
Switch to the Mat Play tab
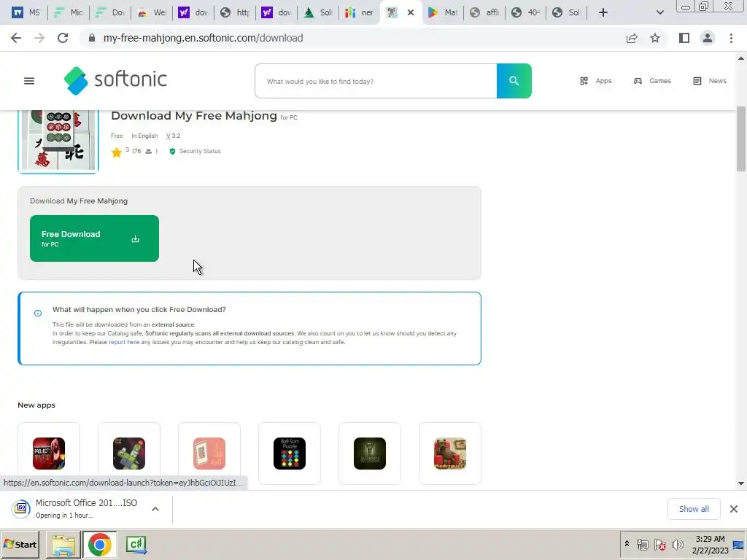click(443, 12)
